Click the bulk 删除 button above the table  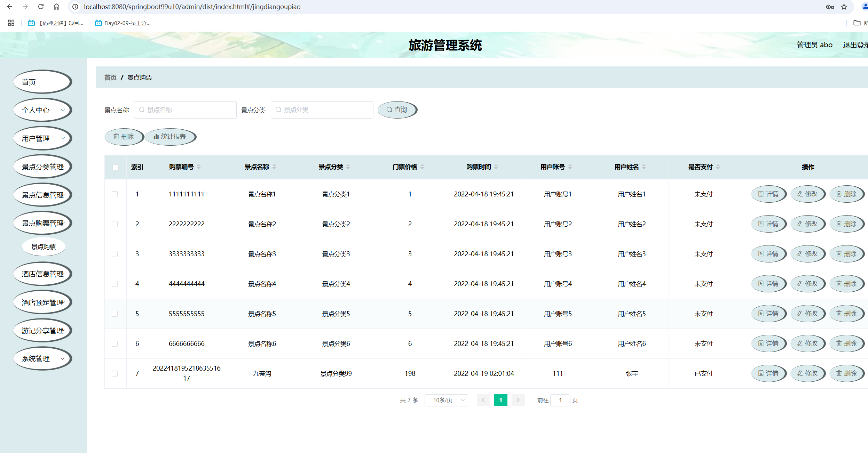tap(124, 137)
